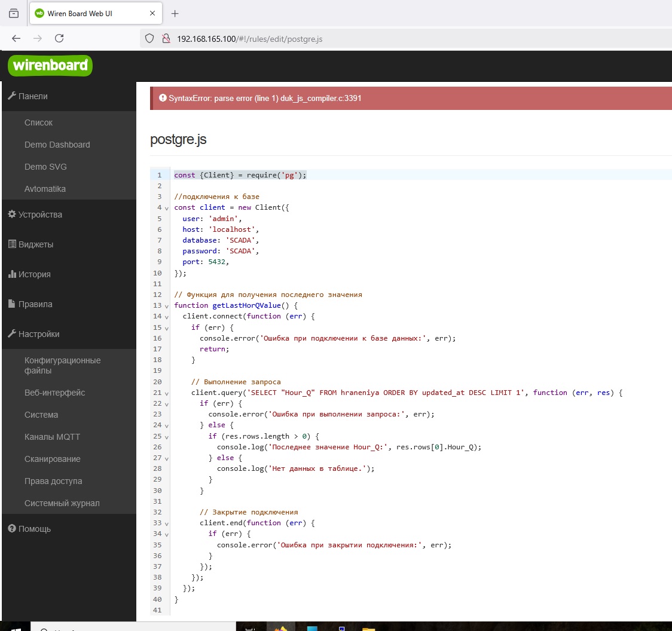Collapse the code fold at line 13
This screenshot has width=672, height=631.
167,307
